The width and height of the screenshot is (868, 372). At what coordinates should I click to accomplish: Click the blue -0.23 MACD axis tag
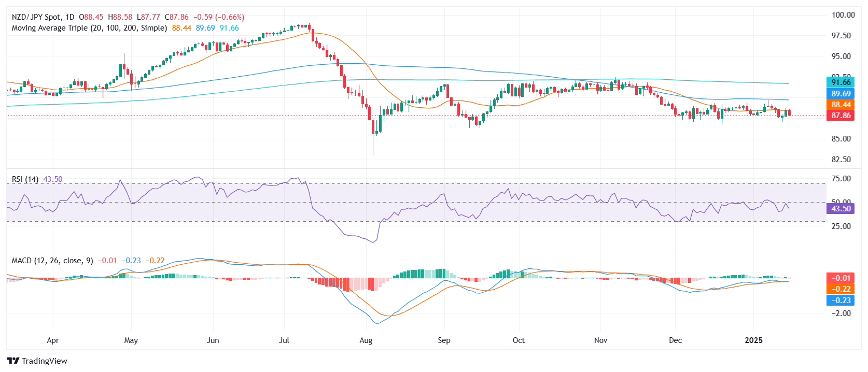coord(840,301)
